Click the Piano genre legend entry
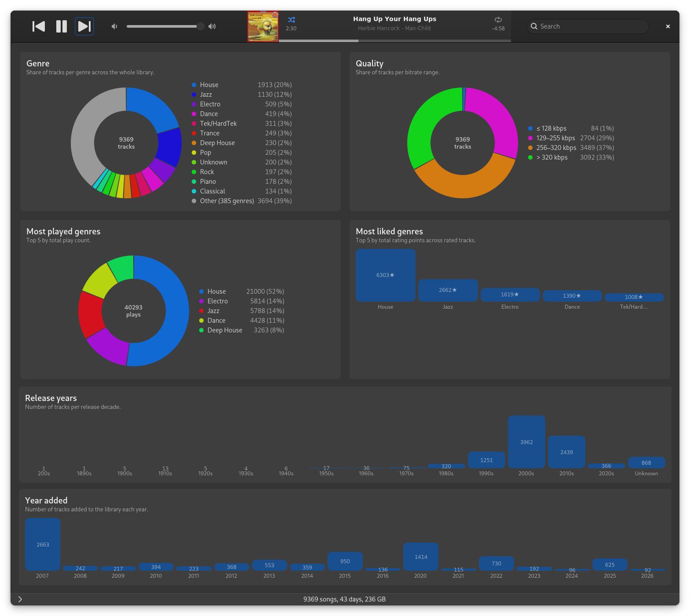Screen dimensions: 690x616 (x=242, y=182)
